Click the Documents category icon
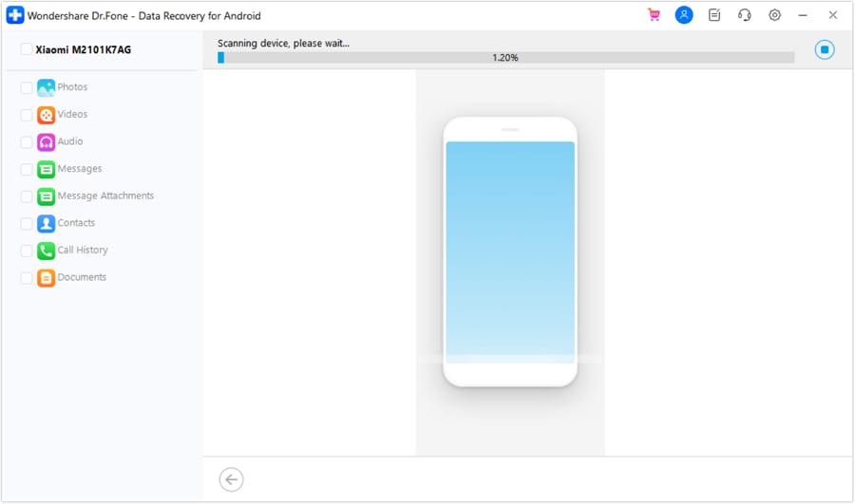Screen dimensions: 855x504 coord(47,278)
